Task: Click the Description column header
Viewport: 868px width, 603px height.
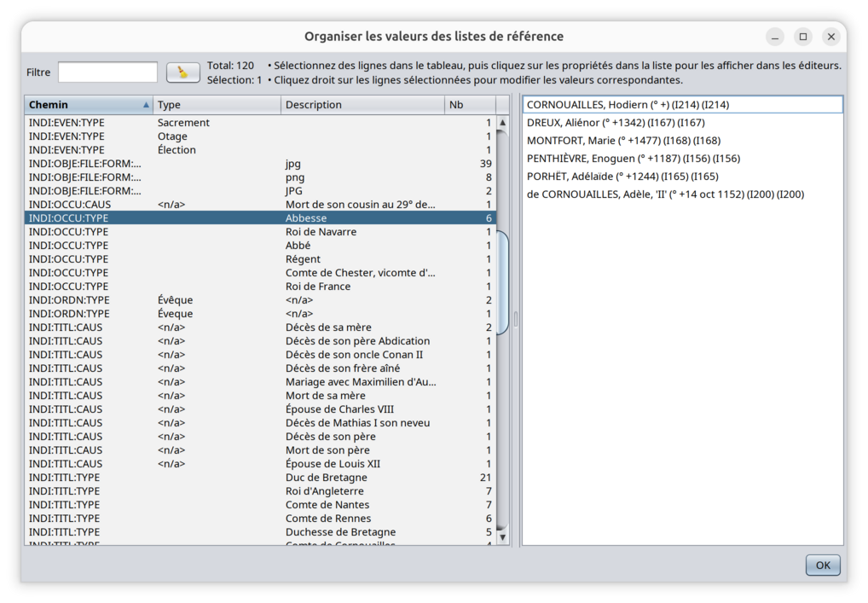Action: pos(362,105)
